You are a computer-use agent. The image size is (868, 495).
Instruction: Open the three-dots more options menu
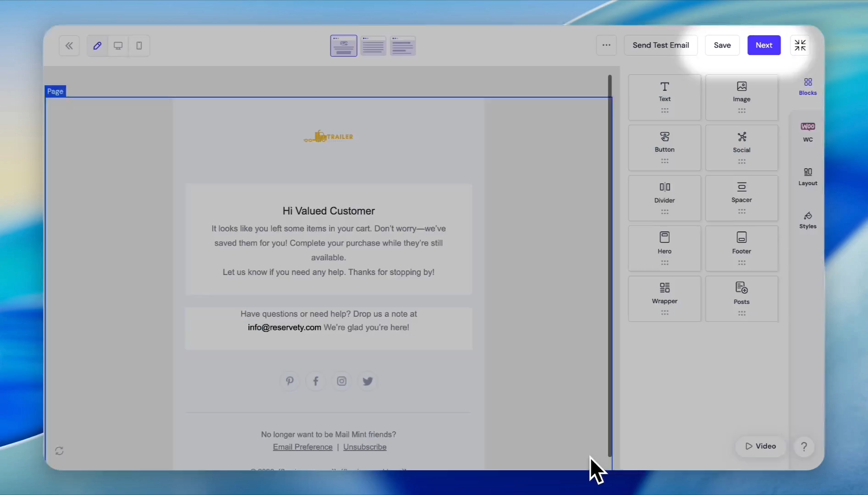606,45
